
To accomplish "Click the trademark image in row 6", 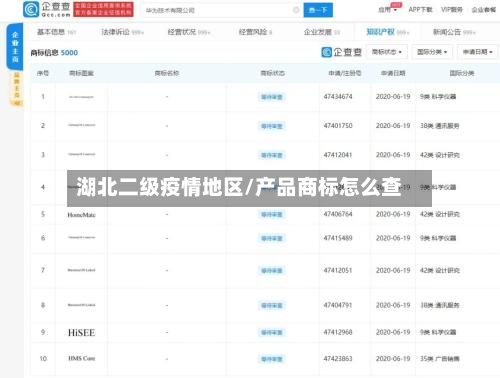I will click(81, 238).
